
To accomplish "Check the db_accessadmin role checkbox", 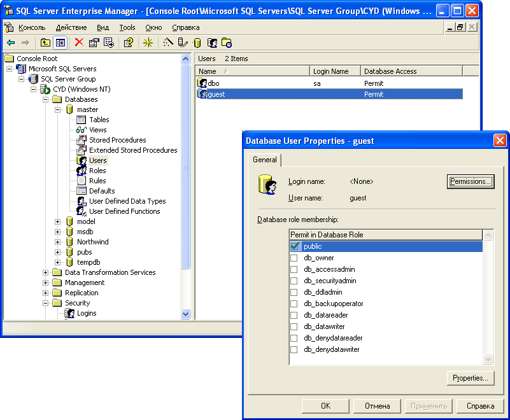I will click(x=294, y=269).
